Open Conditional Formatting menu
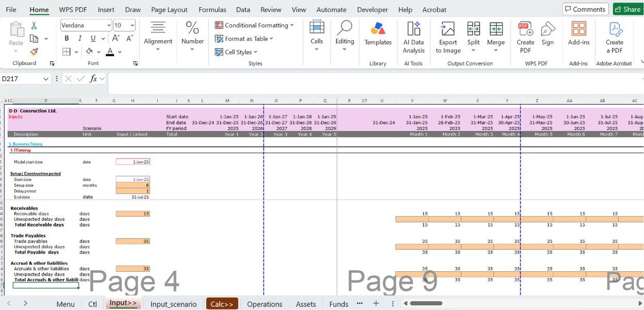 click(254, 25)
